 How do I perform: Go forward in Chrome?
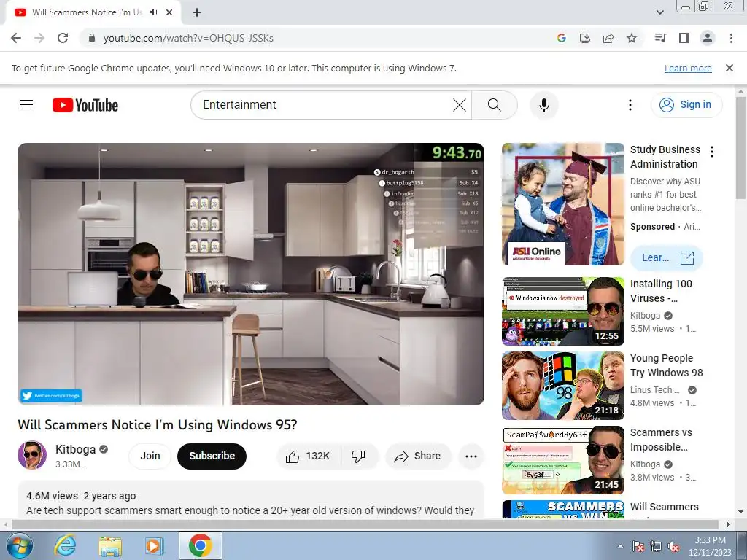click(x=39, y=38)
